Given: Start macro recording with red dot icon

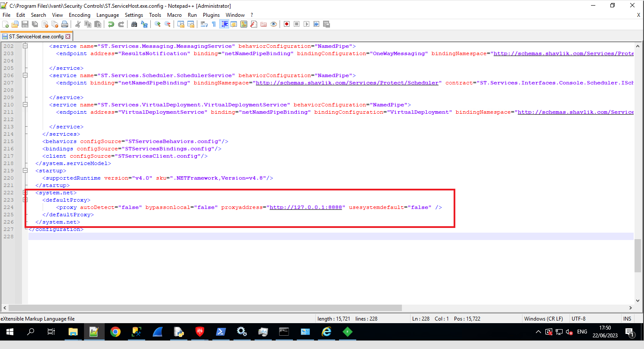Looking at the screenshot, I should point(286,24).
